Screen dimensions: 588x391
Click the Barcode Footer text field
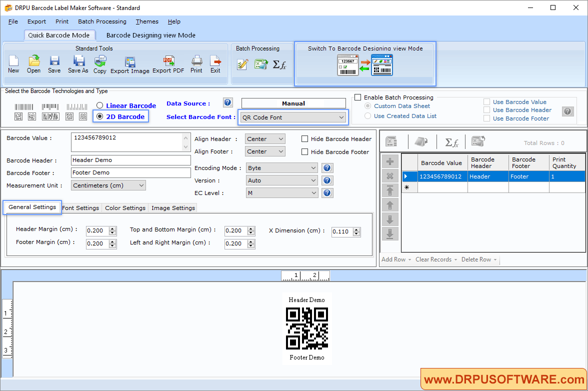coord(131,172)
